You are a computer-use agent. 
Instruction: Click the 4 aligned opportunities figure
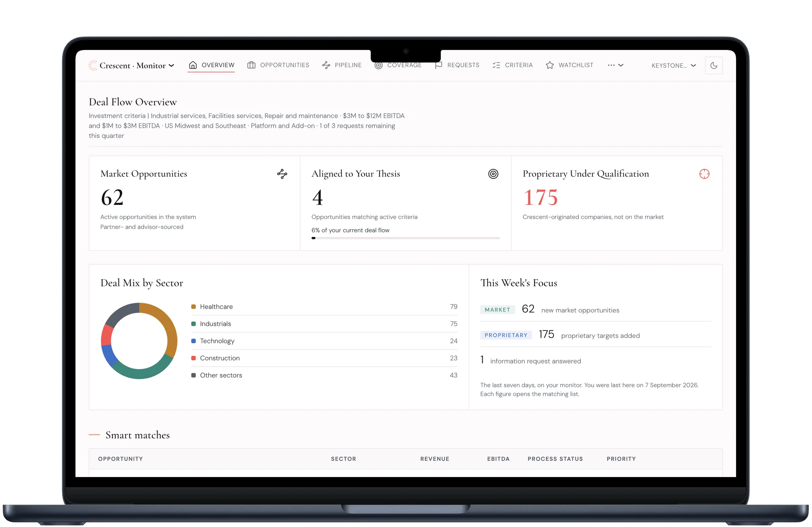pos(317,198)
